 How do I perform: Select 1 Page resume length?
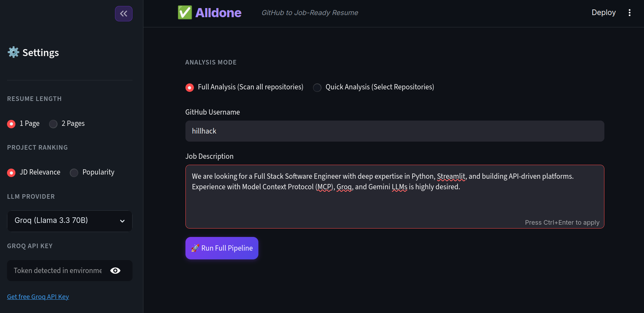coord(23,124)
